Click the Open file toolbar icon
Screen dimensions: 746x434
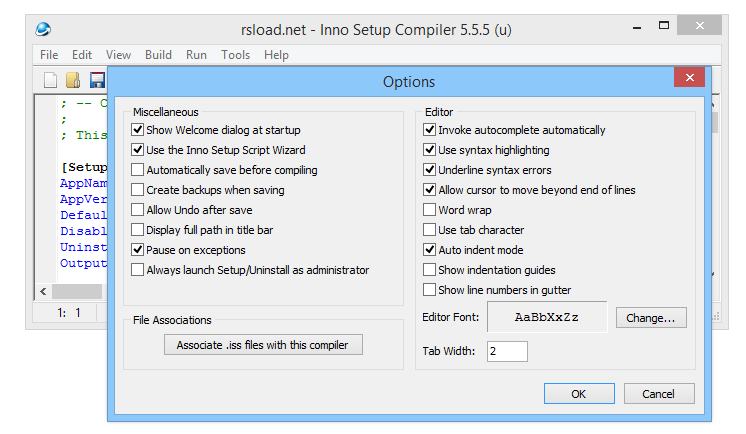pos(73,80)
